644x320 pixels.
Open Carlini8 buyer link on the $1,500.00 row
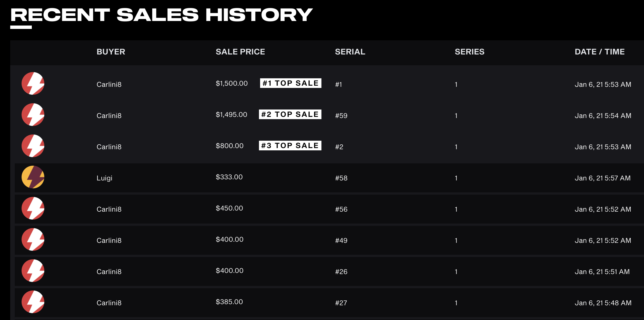(x=109, y=85)
